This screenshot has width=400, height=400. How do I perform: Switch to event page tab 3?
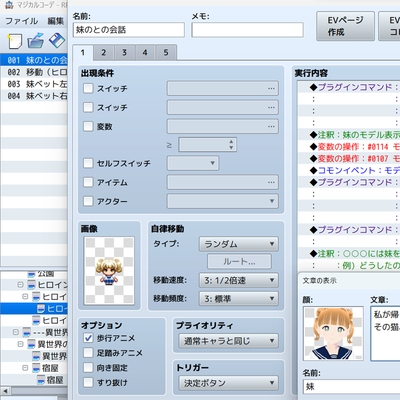[124, 53]
